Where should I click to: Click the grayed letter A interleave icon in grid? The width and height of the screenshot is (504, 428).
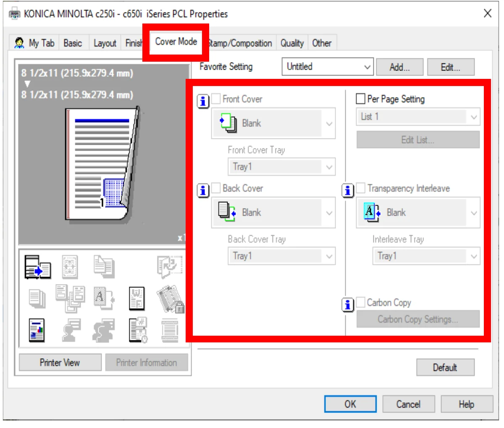[104, 298]
